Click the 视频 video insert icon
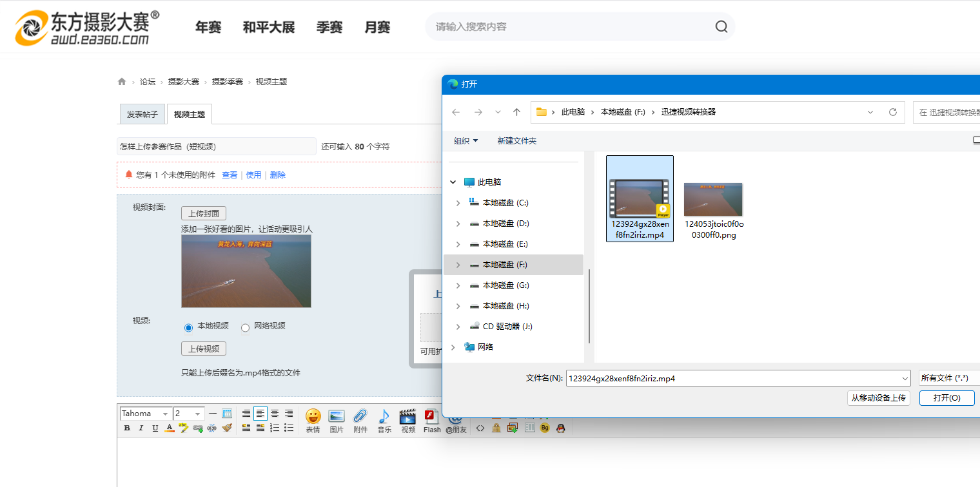Viewport: 980px width, 487px height. [x=407, y=420]
